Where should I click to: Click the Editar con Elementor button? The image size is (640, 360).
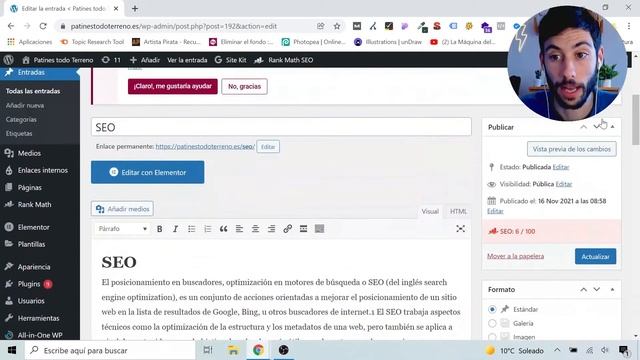tap(148, 172)
